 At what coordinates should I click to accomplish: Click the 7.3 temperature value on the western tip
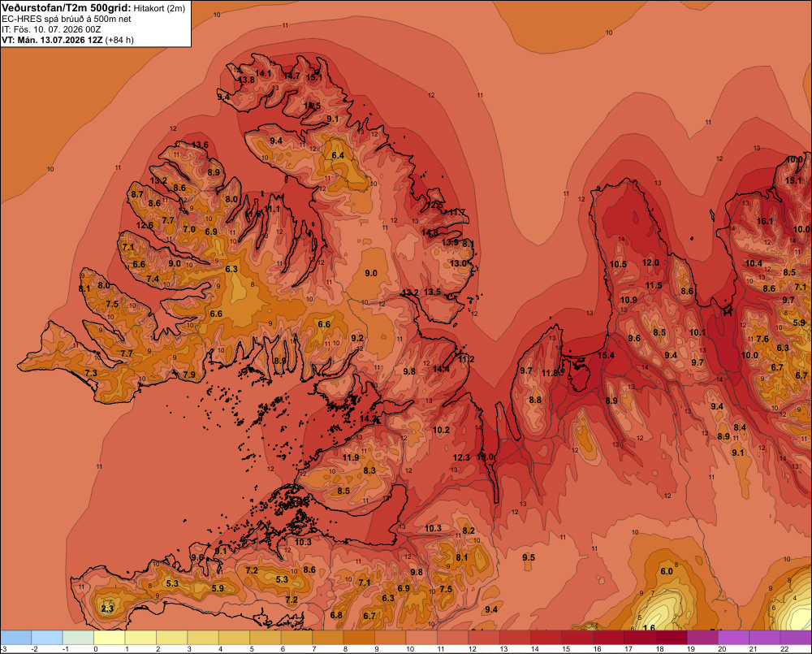pyautogui.click(x=91, y=373)
